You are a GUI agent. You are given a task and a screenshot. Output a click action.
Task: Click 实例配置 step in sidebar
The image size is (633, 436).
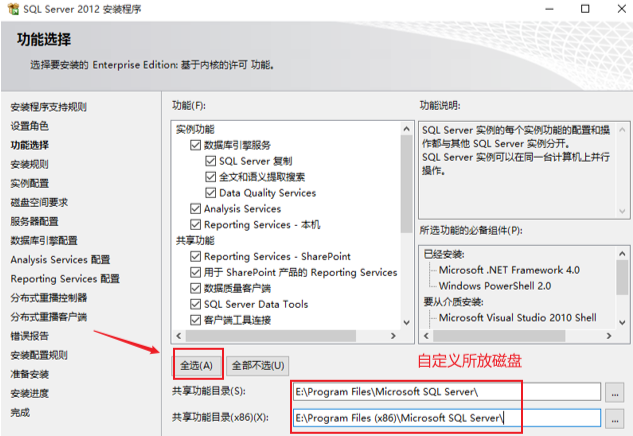click(29, 183)
